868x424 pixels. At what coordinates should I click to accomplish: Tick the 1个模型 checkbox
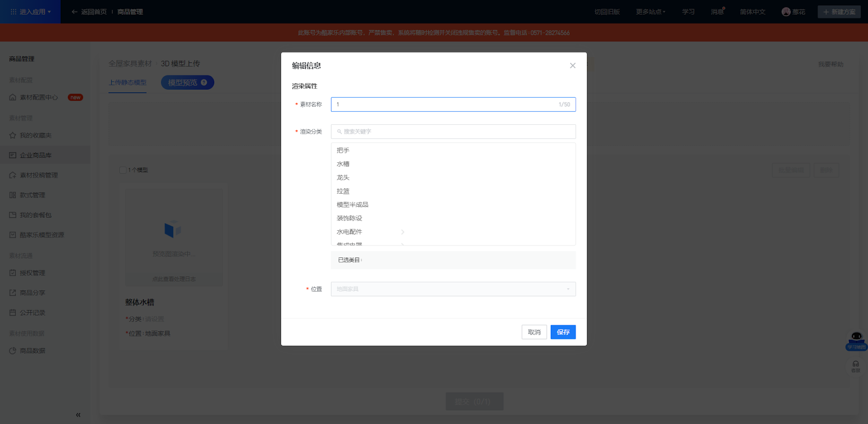[x=123, y=170]
